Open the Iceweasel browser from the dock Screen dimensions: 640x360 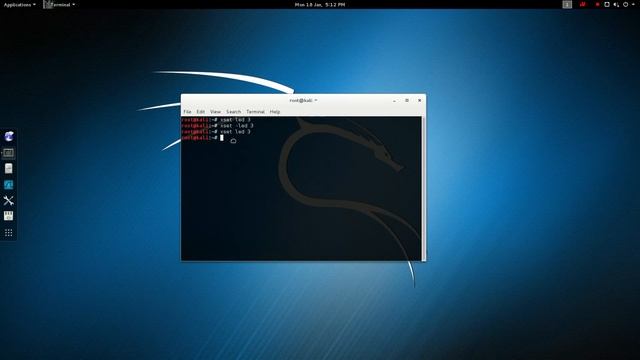click(9, 136)
